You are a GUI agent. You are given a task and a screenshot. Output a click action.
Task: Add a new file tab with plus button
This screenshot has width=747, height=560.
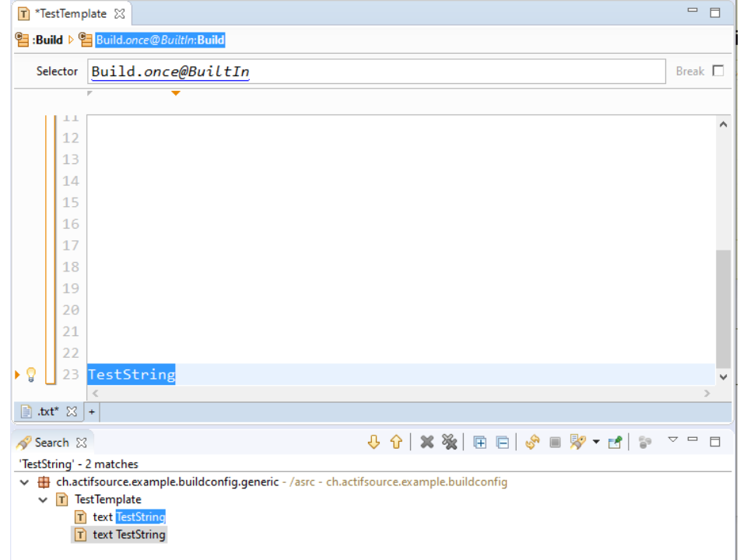(x=91, y=411)
